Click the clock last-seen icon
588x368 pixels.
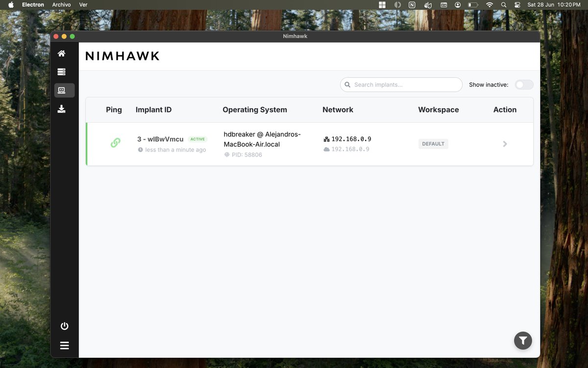(141, 150)
